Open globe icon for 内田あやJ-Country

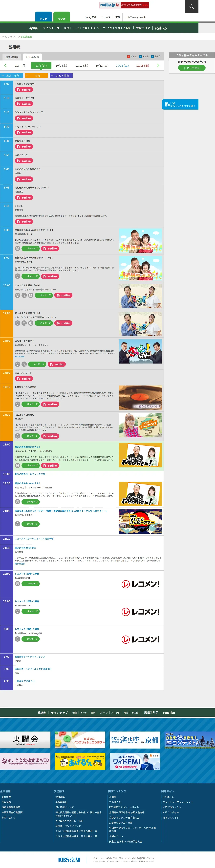point(18,436)
